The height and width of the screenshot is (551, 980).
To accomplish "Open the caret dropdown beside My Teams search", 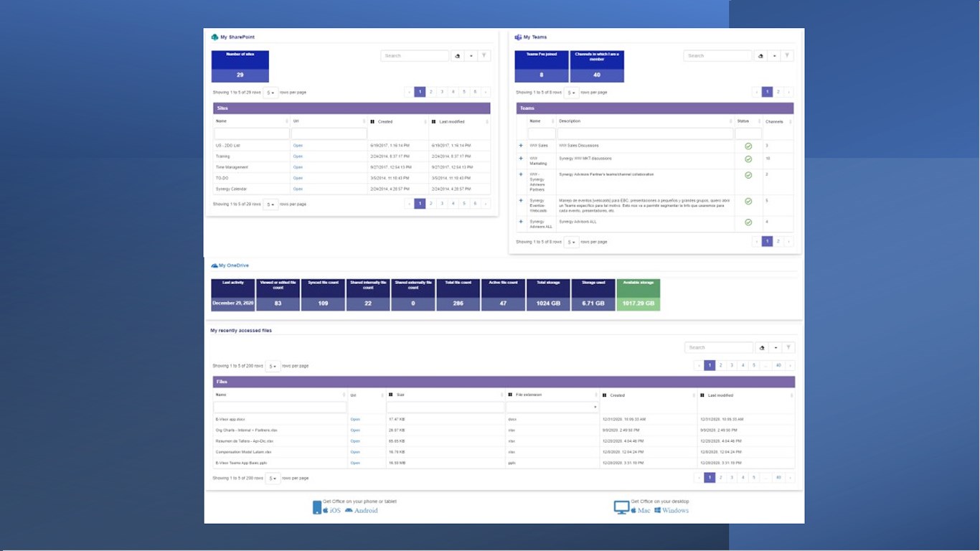I will point(775,55).
